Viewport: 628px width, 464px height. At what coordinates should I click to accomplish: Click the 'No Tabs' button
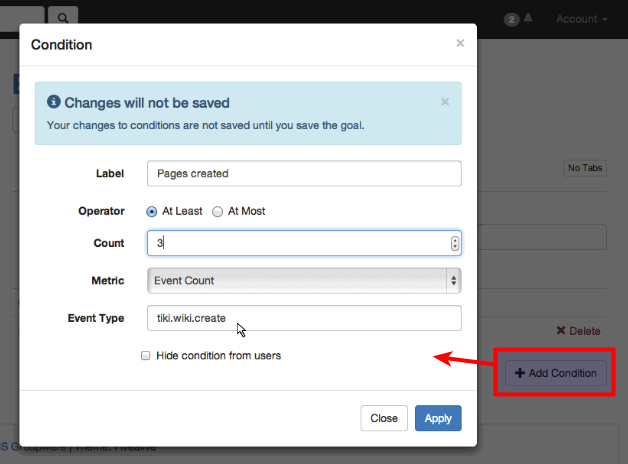[x=585, y=168]
